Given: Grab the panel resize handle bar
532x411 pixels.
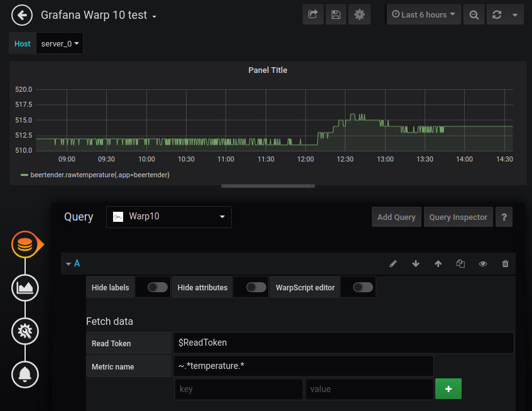Looking at the screenshot, I should pos(268,186).
